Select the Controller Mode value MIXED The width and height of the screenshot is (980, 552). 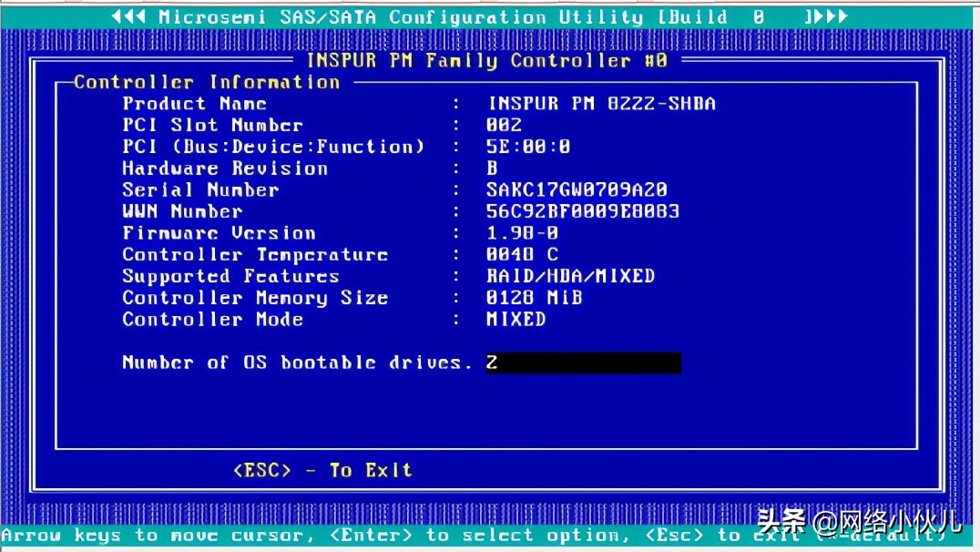(516, 320)
